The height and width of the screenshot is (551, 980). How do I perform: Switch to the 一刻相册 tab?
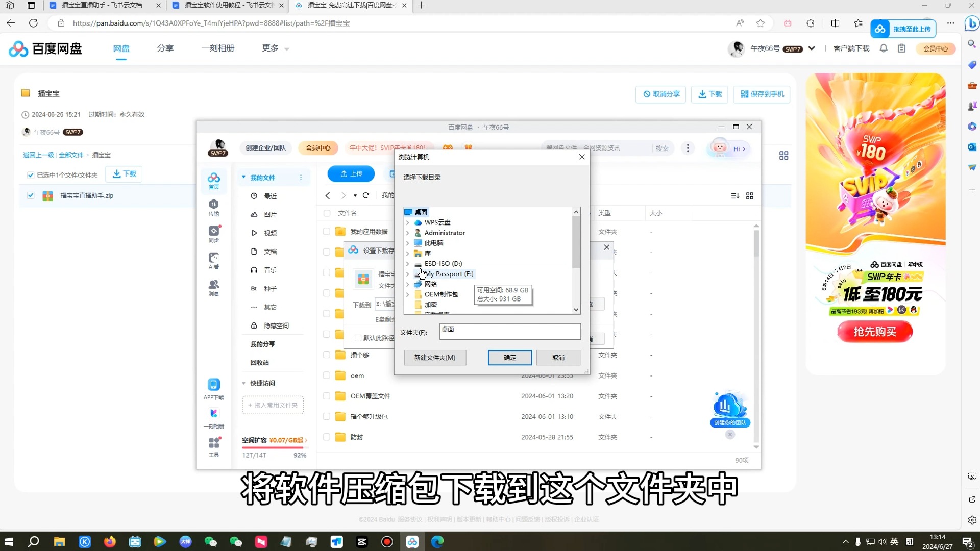tap(218, 48)
